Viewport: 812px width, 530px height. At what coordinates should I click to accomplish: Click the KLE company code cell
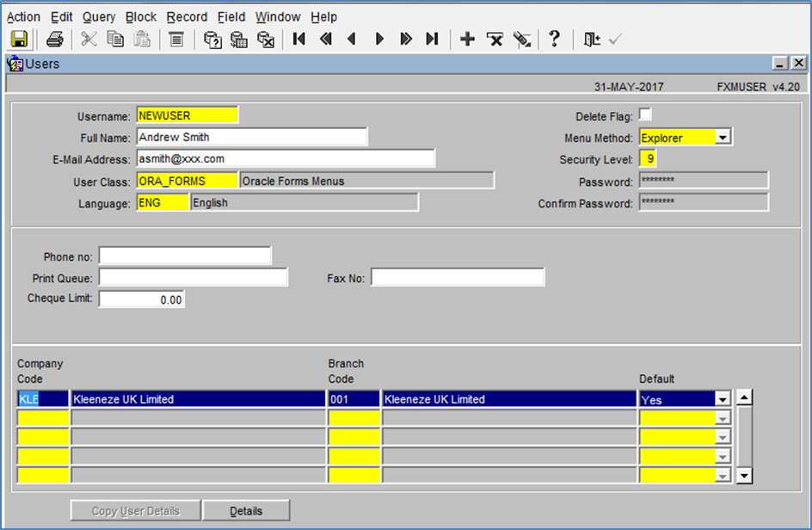tap(43, 399)
